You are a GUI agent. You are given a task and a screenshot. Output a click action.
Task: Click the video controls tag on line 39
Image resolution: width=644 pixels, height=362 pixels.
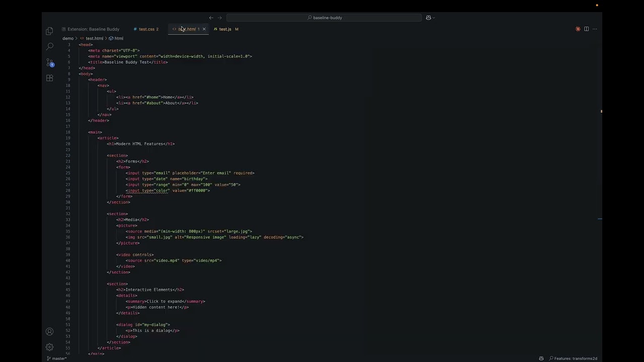click(x=135, y=255)
